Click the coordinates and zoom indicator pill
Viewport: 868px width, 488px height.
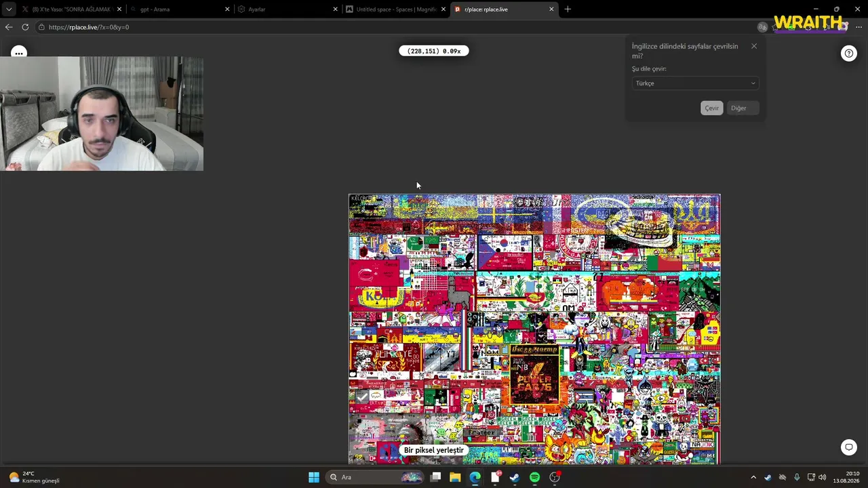[x=434, y=51]
